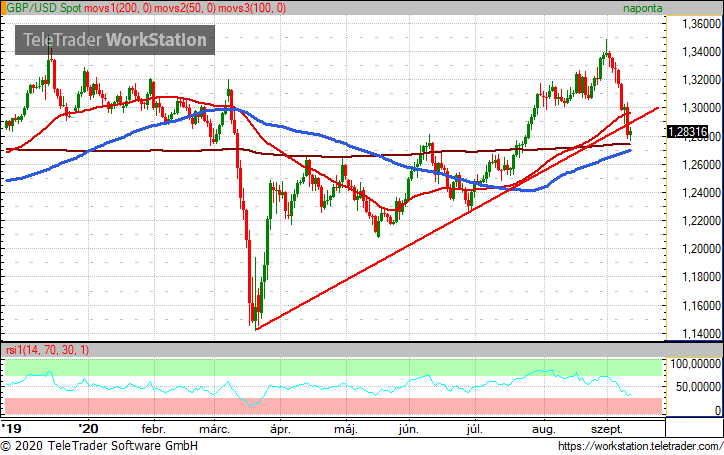Click the RSI 50,00000 axis label
Image resolution: width=724 pixels, height=455 pixels.
[x=698, y=387]
